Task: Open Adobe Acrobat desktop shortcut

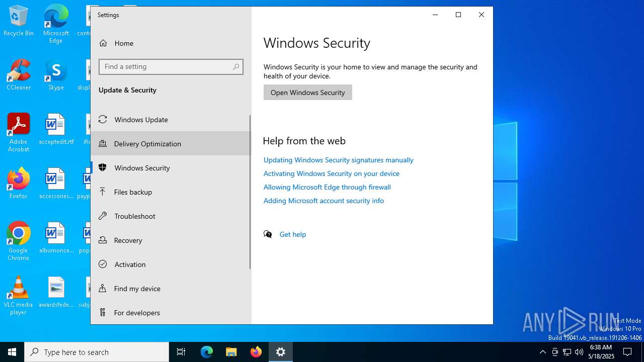Action: click(19, 132)
